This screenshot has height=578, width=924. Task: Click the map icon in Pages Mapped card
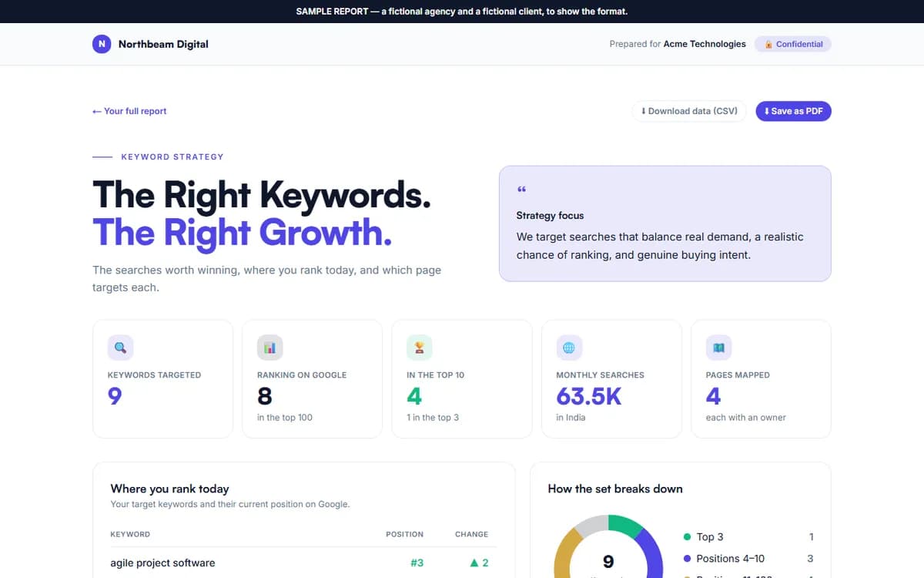click(718, 348)
